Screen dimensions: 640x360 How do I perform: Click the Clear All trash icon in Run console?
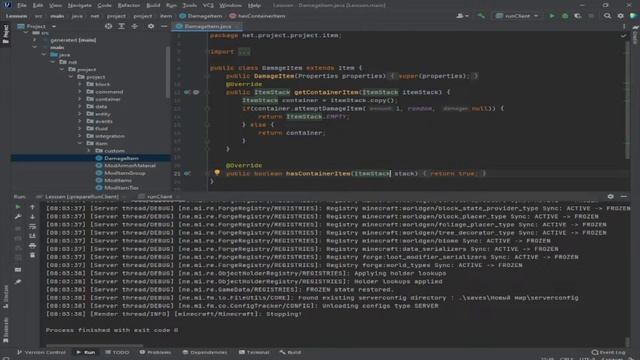[32, 255]
